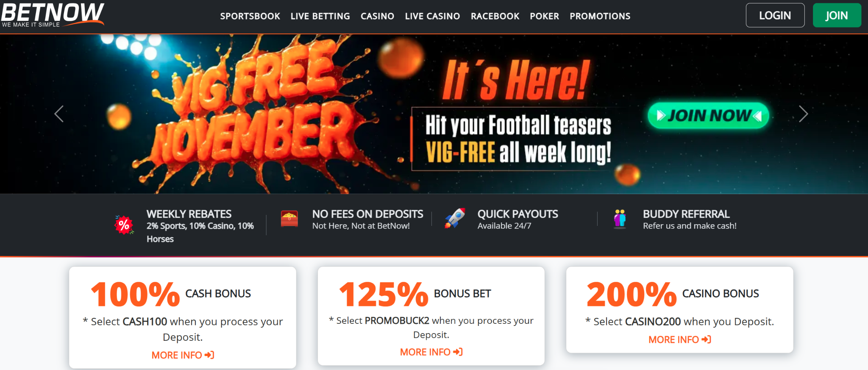
Task: Open the Live Betting menu item
Action: click(x=320, y=16)
